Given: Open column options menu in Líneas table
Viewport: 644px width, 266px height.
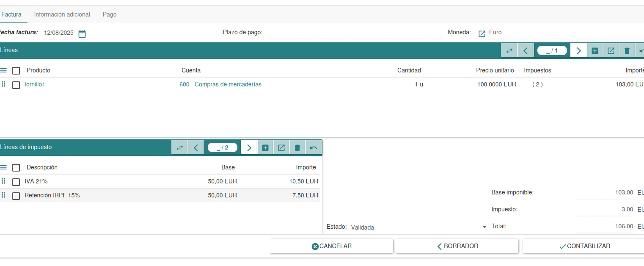Looking at the screenshot, I should pos(3,71).
